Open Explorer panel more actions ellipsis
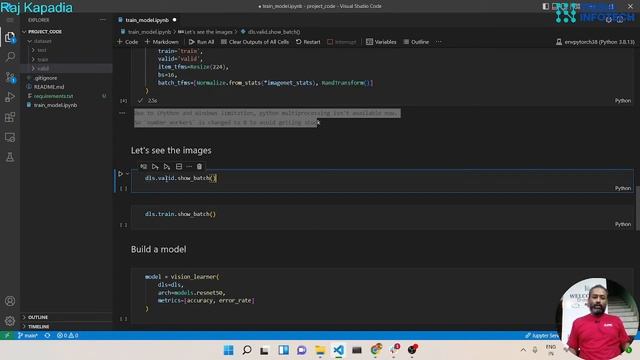The height and width of the screenshot is (360, 640). coord(102,20)
